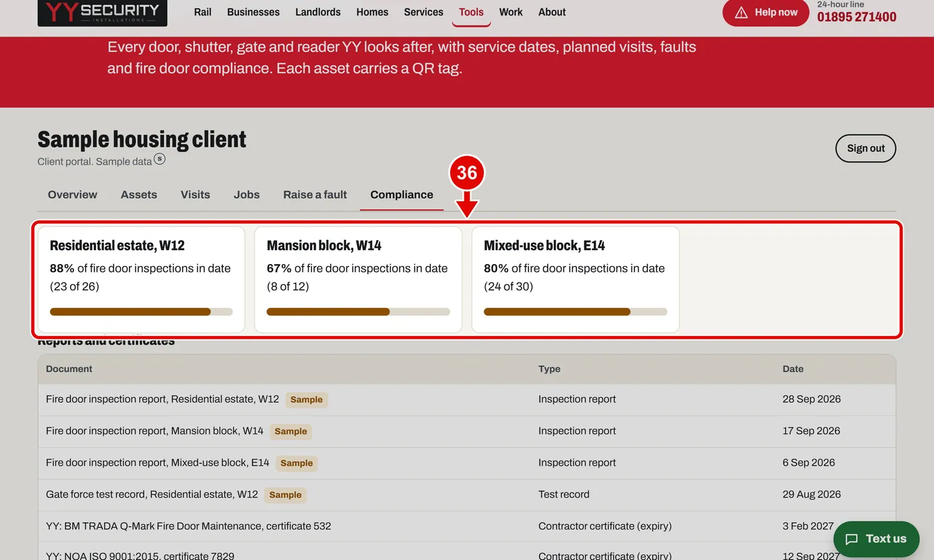This screenshot has width=934, height=560.
Task: Open the Homes nav item
Action: click(372, 12)
